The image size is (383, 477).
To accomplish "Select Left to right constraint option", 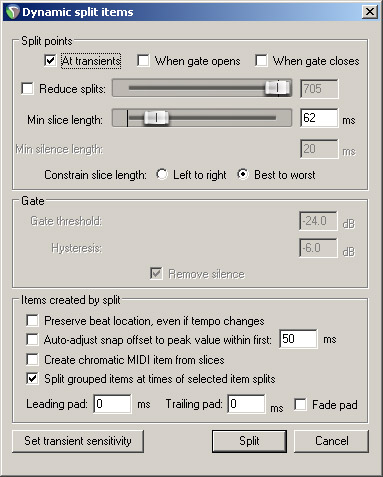I will tap(162, 175).
